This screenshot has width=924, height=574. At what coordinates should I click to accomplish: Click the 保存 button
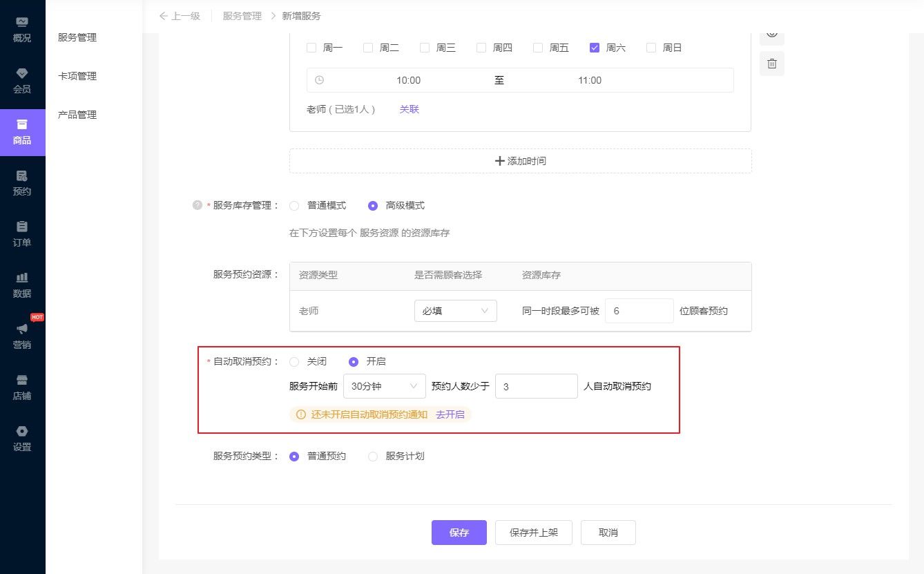coord(459,533)
